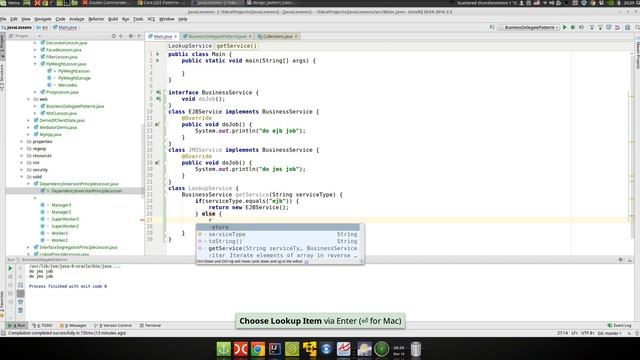Select the ritar iterate reverse template suggestion

(x=278, y=255)
